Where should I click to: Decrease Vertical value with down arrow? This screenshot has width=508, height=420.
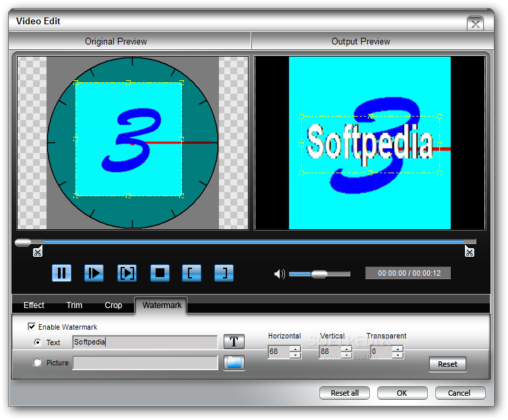pyautogui.click(x=347, y=355)
